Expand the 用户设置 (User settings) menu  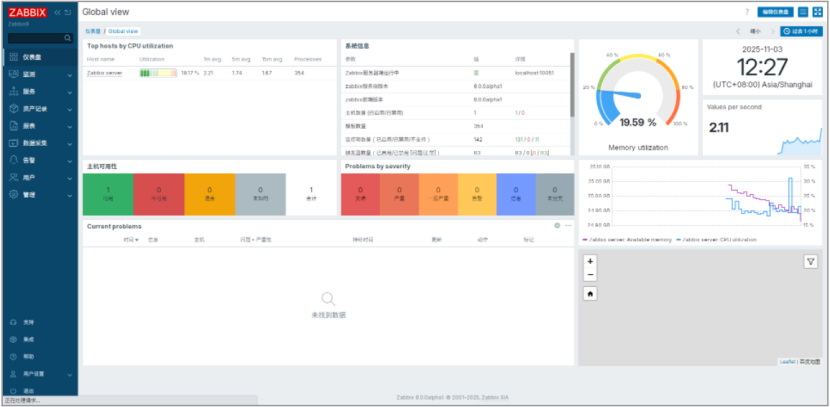click(x=40, y=373)
